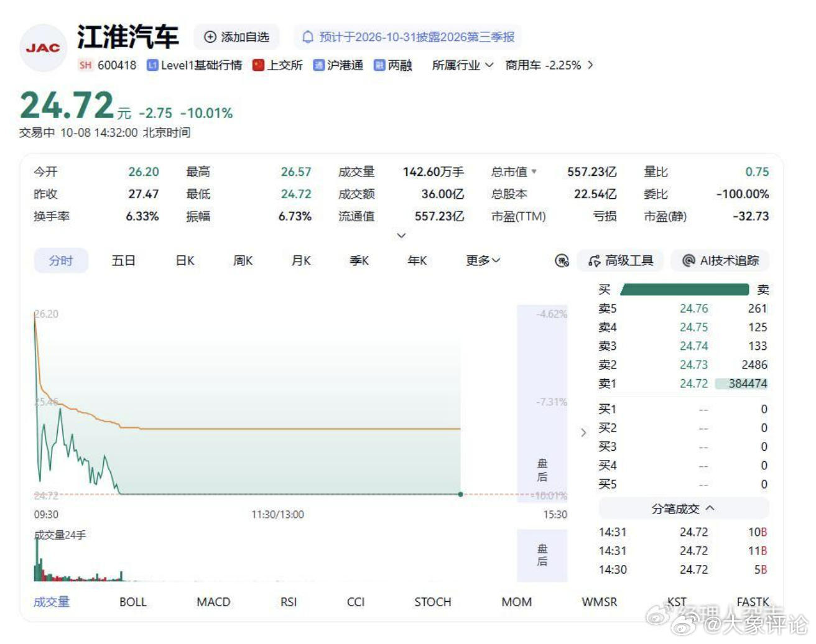Pick the WMSR indicator
The image size is (816, 644).
click(600, 602)
